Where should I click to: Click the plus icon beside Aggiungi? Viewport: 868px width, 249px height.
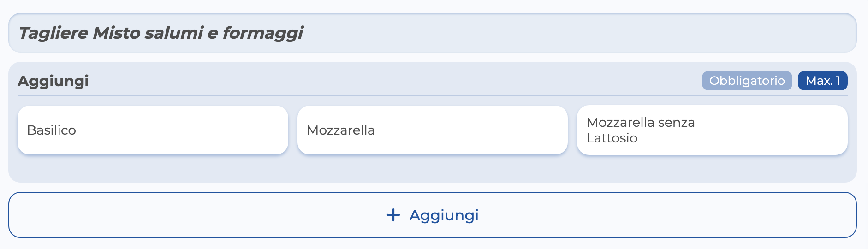pos(393,215)
